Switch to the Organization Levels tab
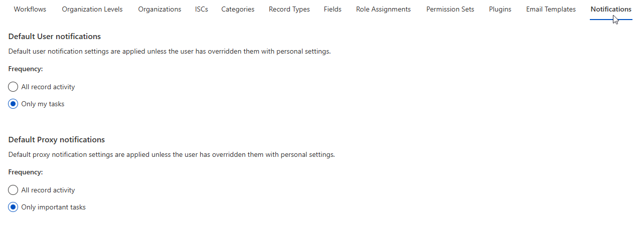This screenshot has height=228, width=644. pos(92,9)
